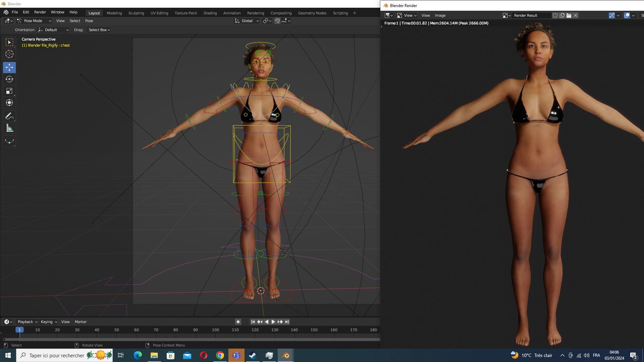The width and height of the screenshot is (644, 362).
Task: Browse linked images in render window
Action: [506, 15]
